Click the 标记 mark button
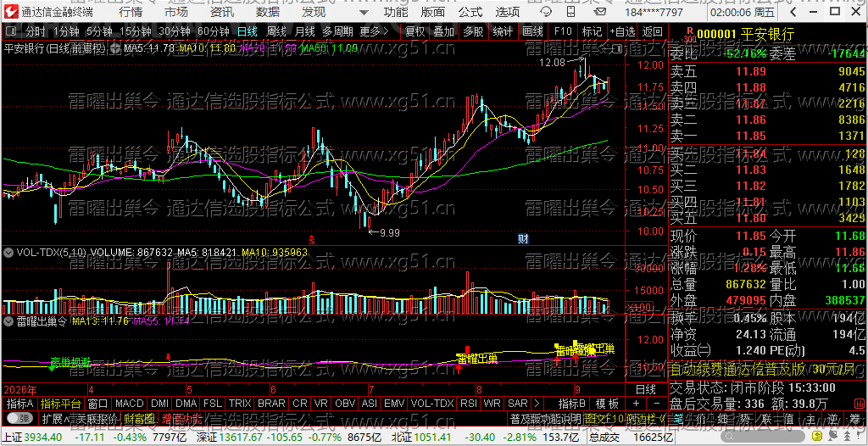Viewport: 868px width, 446px height. coord(593,31)
